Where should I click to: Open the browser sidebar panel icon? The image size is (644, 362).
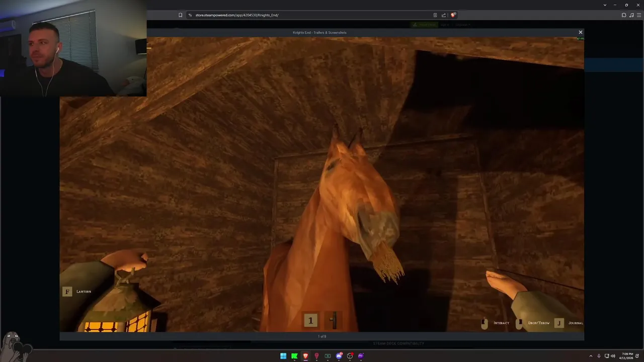pos(638,15)
